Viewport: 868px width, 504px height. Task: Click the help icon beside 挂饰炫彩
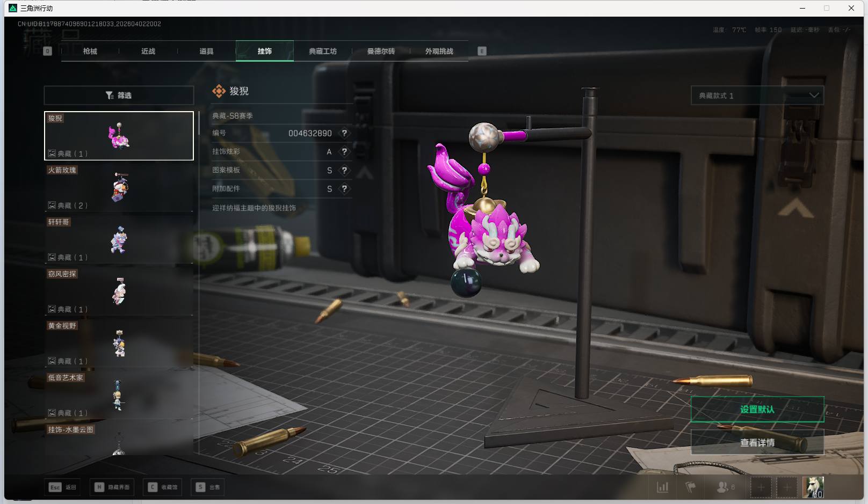(x=344, y=152)
